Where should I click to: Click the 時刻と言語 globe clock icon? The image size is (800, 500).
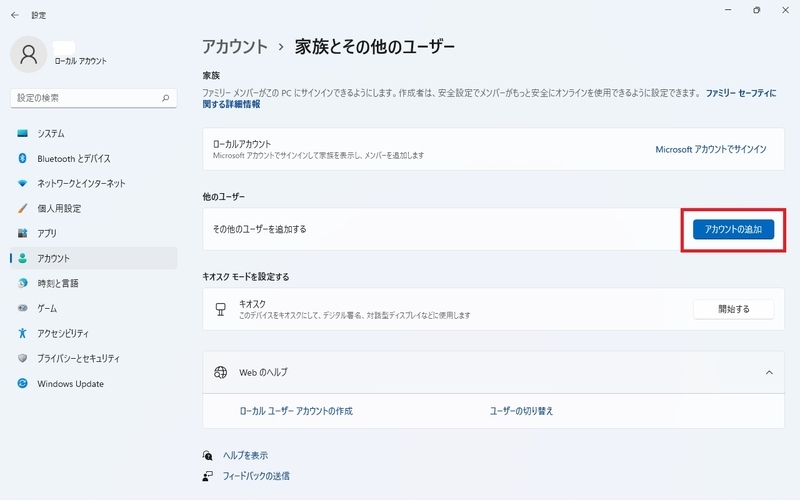click(x=22, y=283)
